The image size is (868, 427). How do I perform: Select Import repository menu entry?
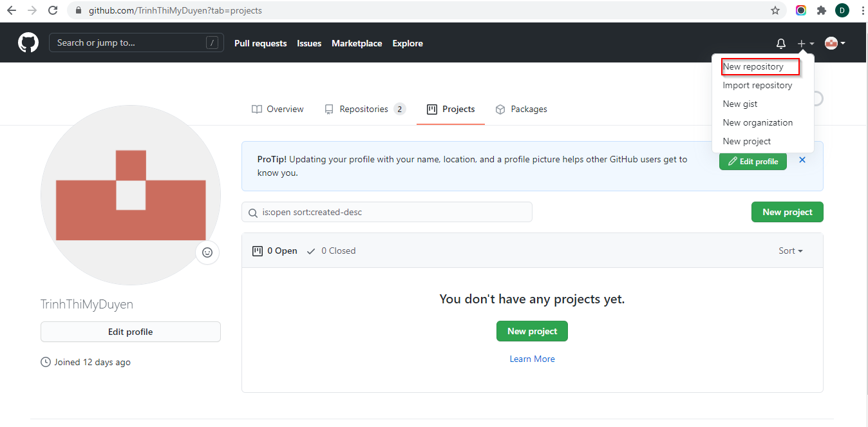[x=757, y=85]
